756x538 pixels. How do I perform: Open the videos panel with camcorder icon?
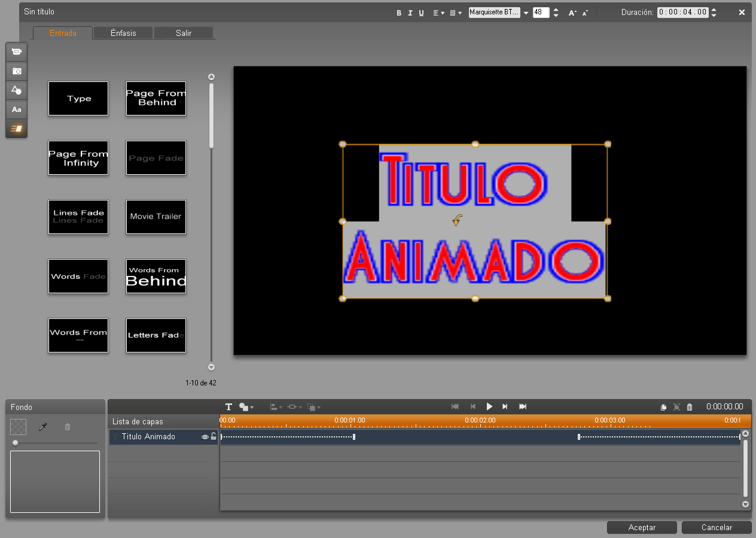pos(17,52)
